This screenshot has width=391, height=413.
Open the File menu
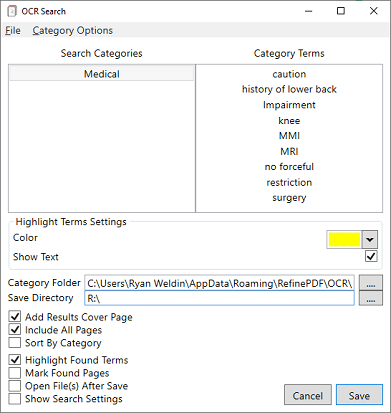13,30
